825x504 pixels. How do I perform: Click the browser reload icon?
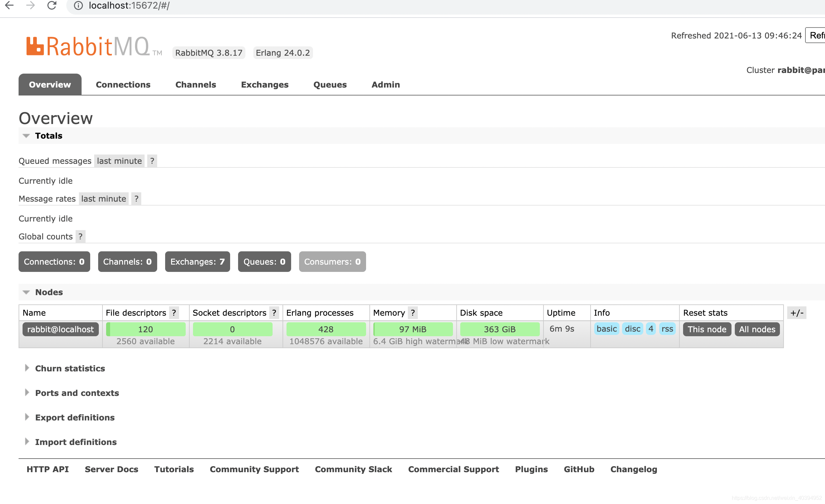point(52,5)
